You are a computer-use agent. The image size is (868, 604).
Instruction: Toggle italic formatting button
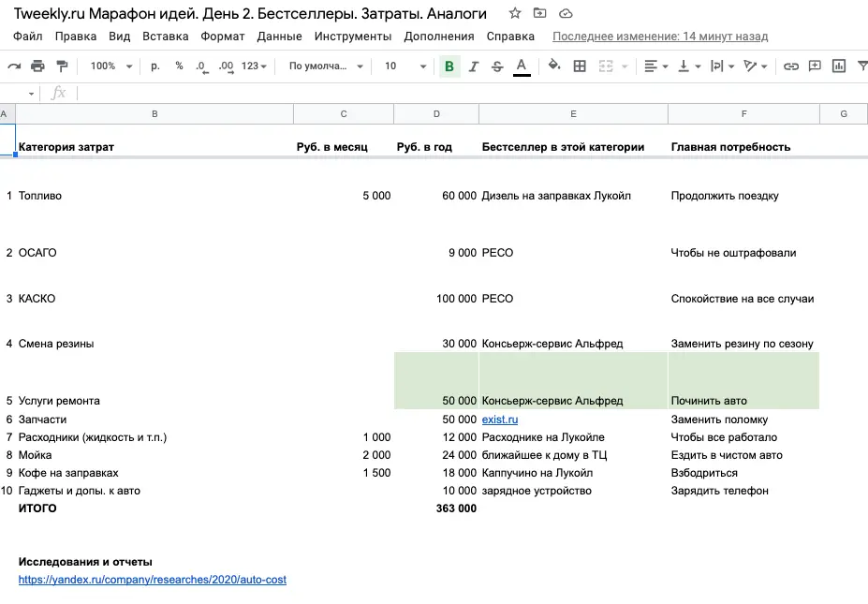pos(473,66)
